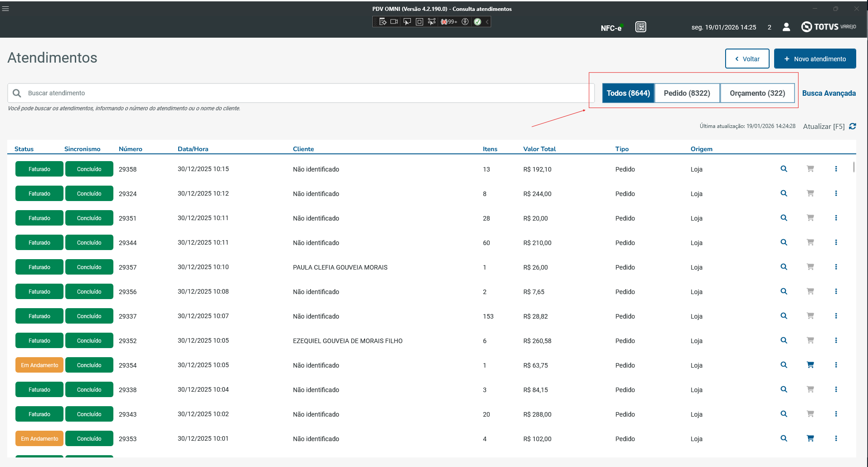
Task: Click magnifier icon for atendimento 29357
Action: [784, 267]
